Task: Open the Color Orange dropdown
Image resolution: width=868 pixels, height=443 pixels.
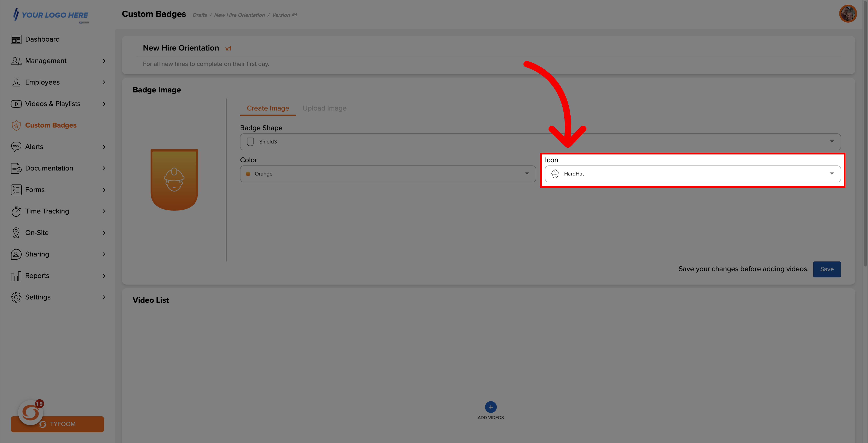Action: click(388, 174)
